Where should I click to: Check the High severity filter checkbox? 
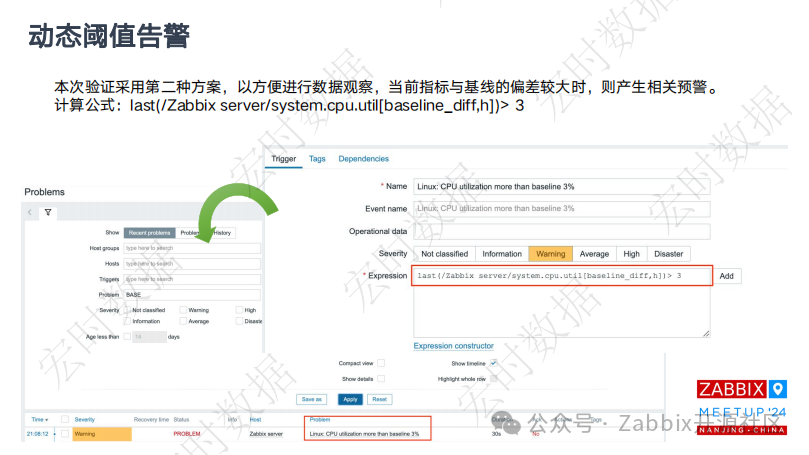239,310
